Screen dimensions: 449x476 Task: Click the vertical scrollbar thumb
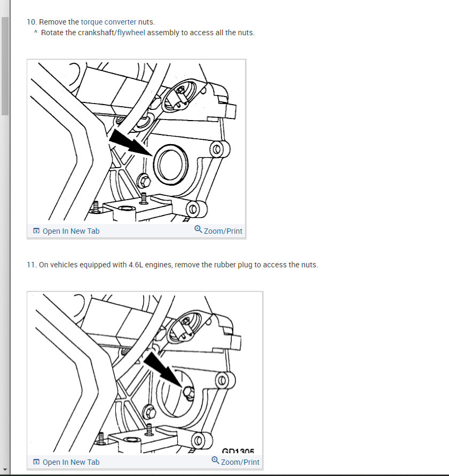click(x=5, y=66)
